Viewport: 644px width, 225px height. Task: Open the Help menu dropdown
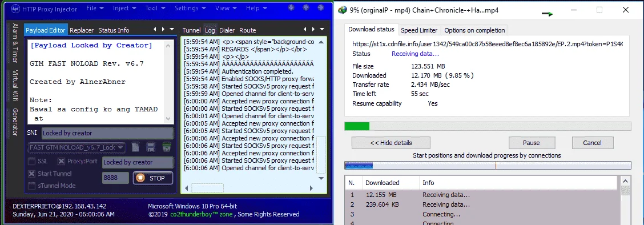256,8
